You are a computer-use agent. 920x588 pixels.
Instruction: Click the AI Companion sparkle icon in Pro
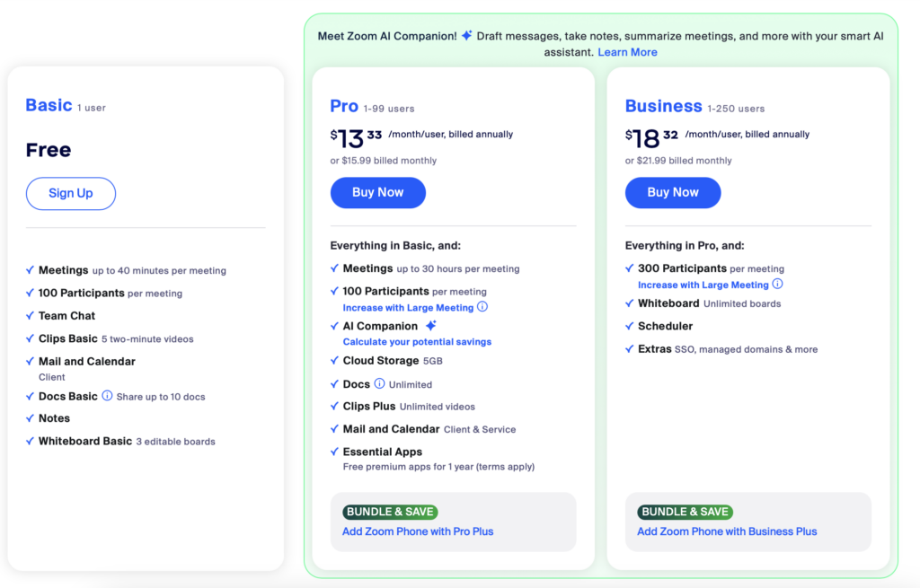pyautogui.click(x=431, y=326)
